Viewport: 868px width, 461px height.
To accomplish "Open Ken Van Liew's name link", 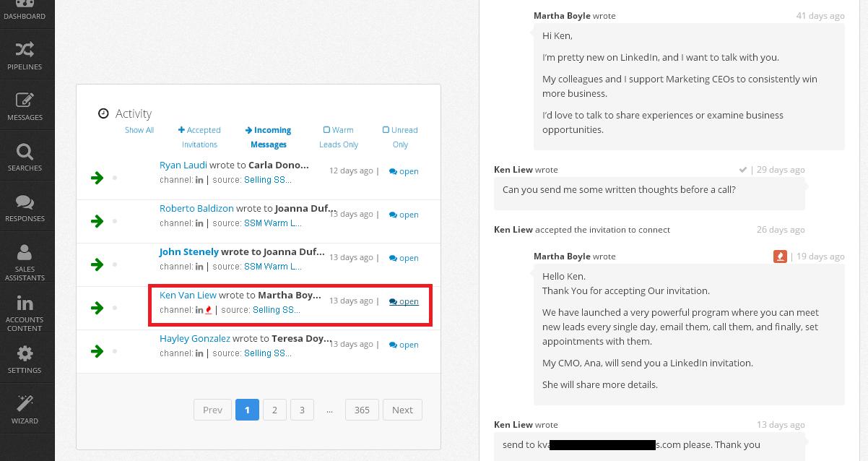I will 188,295.
